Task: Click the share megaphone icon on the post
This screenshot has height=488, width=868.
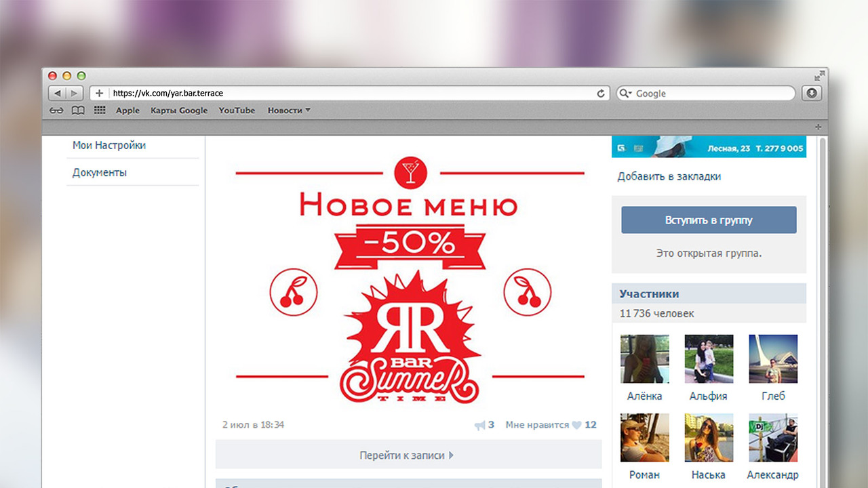Action: (x=480, y=425)
